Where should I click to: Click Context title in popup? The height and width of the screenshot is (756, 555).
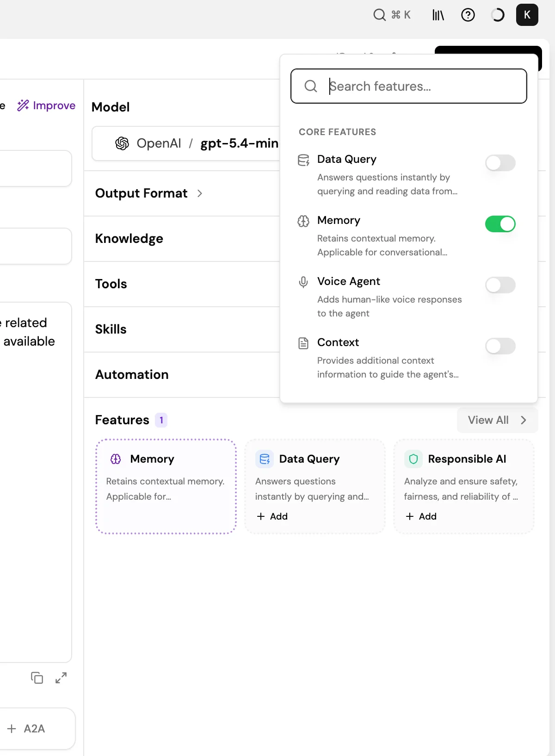tap(338, 342)
